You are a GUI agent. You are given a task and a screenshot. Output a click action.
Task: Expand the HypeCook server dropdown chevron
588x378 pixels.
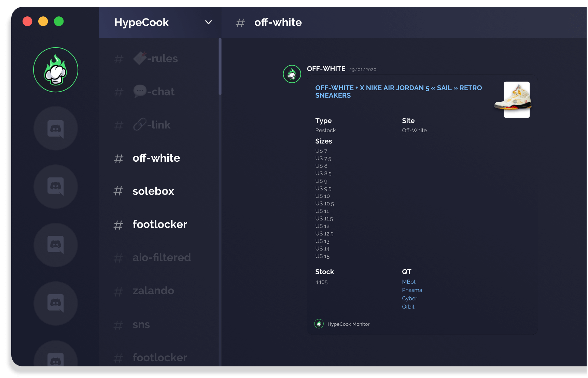tap(208, 22)
